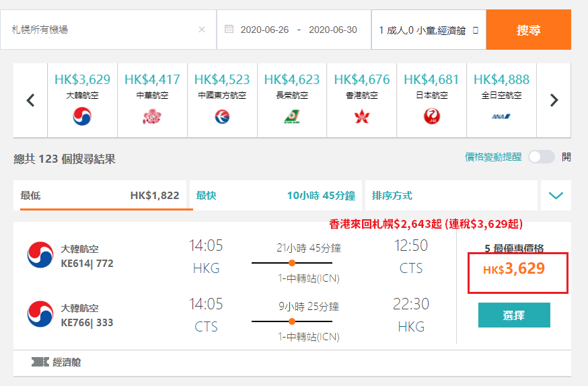Click the 經濟艙 cabin class label
This screenshot has height=386, width=588.
click(x=67, y=362)
